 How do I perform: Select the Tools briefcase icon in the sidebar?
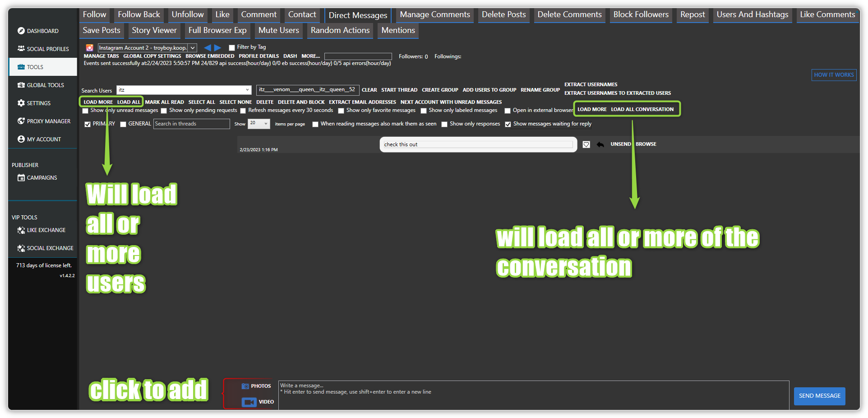click(x=21, y=66)
